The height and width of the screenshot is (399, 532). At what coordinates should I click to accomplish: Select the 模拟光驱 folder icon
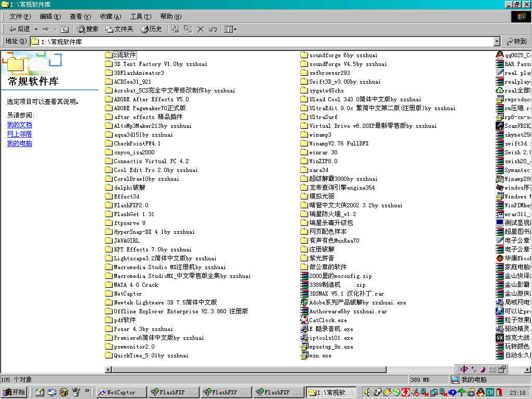coord(304,196)
